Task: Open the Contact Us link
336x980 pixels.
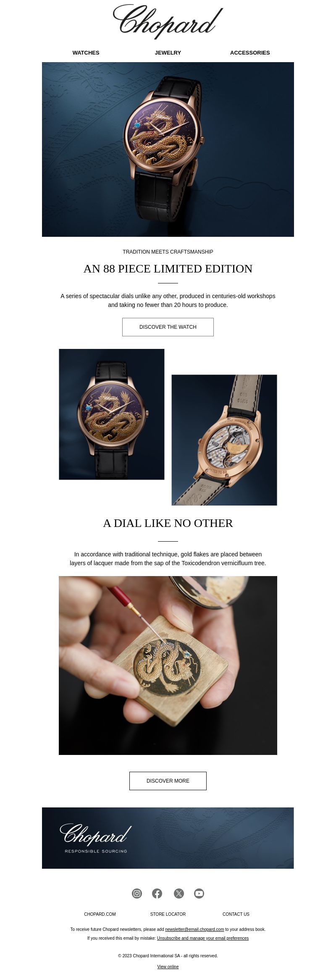Action: [x=236, y=914]
